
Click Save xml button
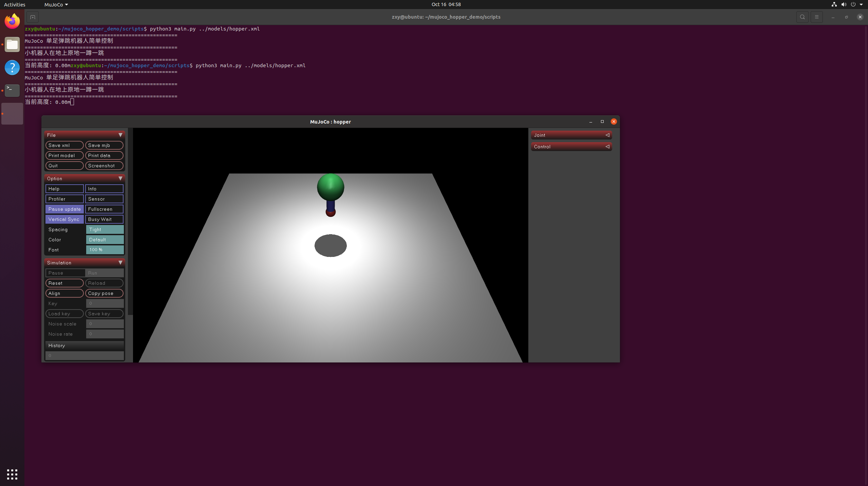[64, 145]
